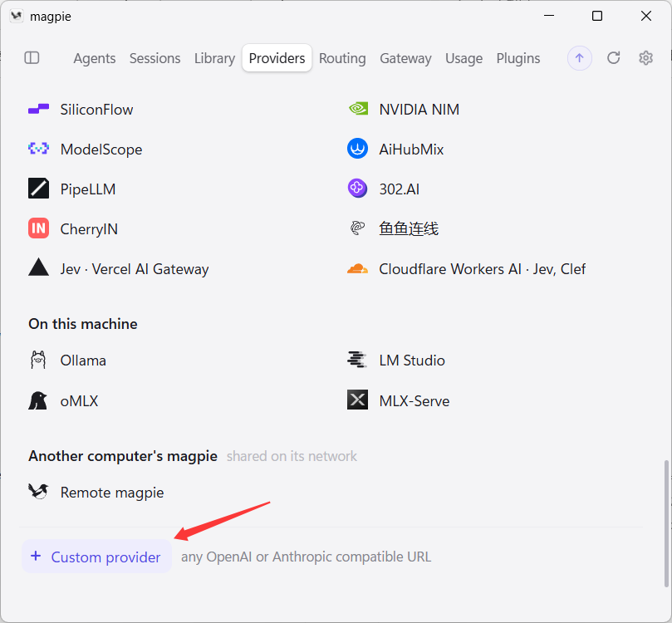This screenshot has height=623, width=672.
Task: Switch to the Sessions tab
Action: pyautogui.click(x=155, y=58)
